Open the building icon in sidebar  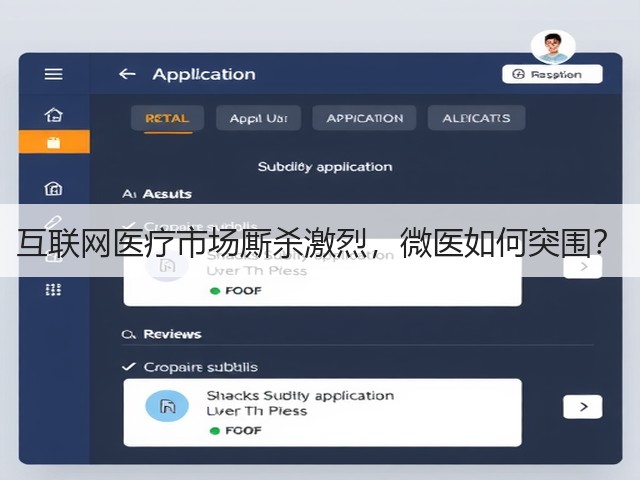53,189
